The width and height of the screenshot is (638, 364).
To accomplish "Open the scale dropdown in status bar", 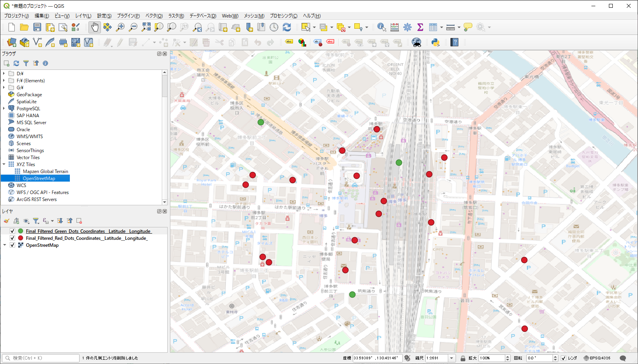I will click(x=451, y=358).
